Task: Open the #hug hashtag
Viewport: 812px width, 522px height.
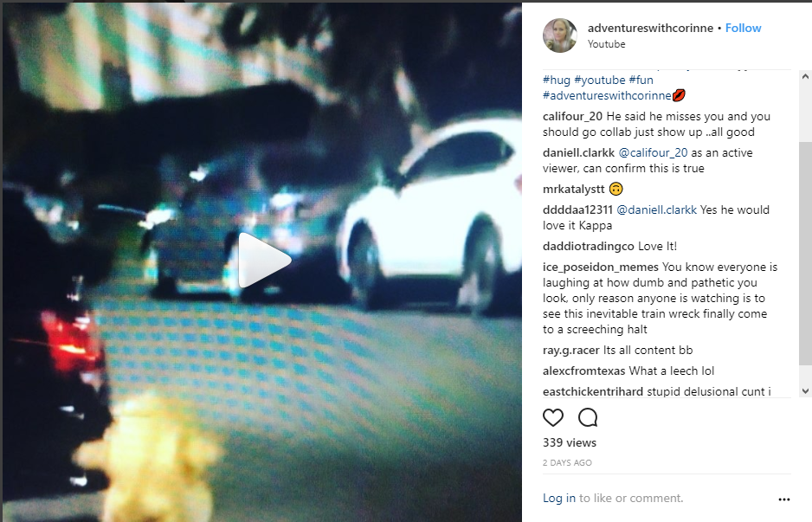Action: [x=556, y=81]
